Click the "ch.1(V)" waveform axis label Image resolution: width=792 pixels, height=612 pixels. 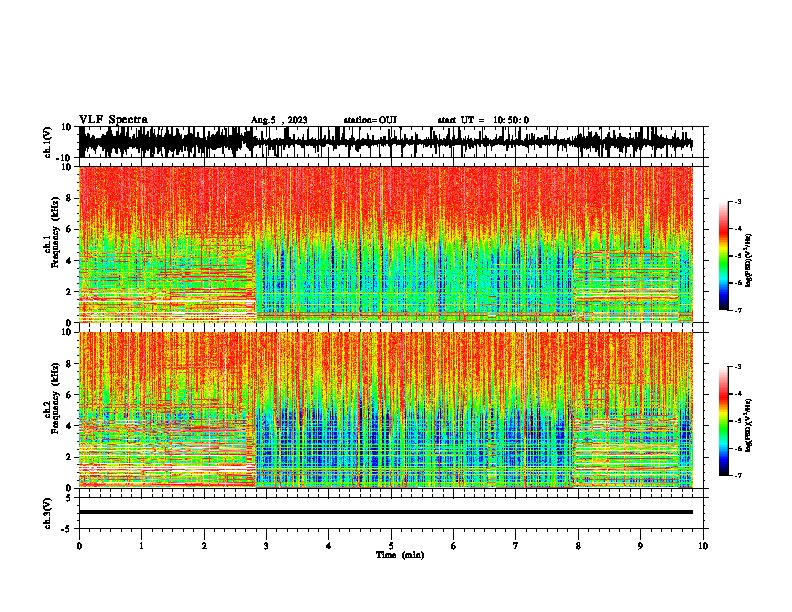tap(47, 142)
